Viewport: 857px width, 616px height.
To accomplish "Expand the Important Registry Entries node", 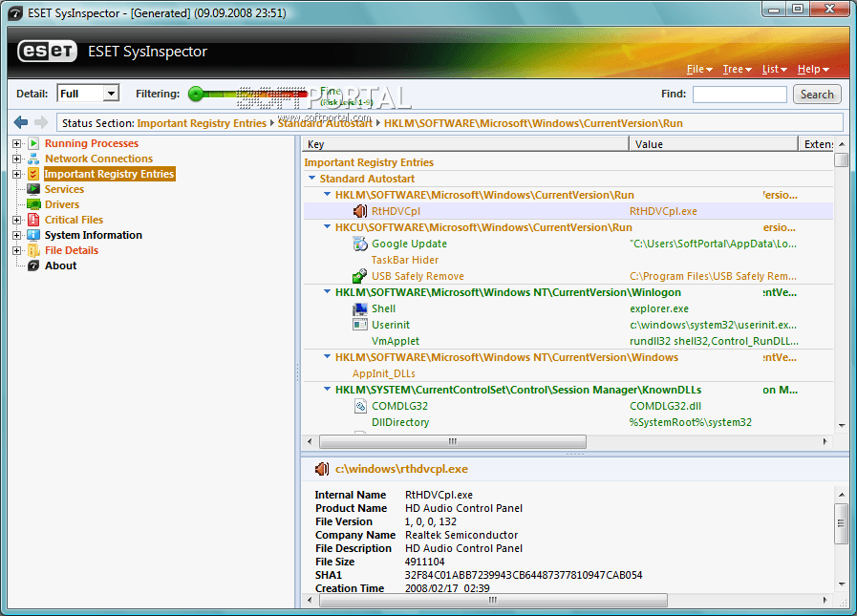I will click(17, 175).
